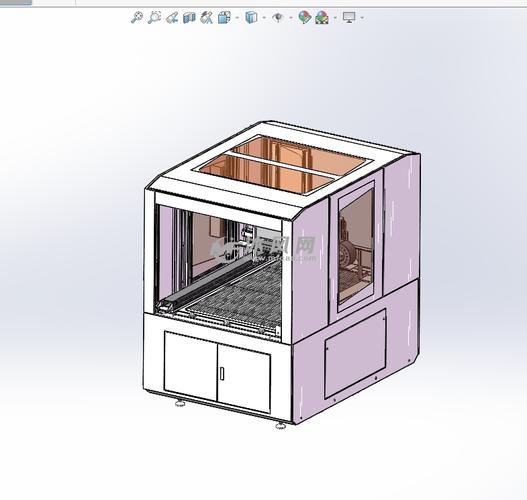Click the View Settings monitor icon
This screenshot has height=500, width=527.
pos(349,17)
